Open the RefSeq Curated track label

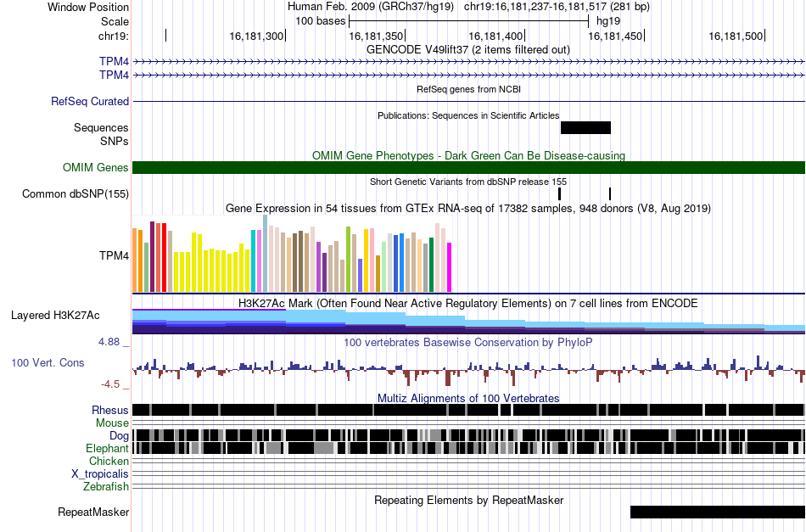tap(90, 101)
